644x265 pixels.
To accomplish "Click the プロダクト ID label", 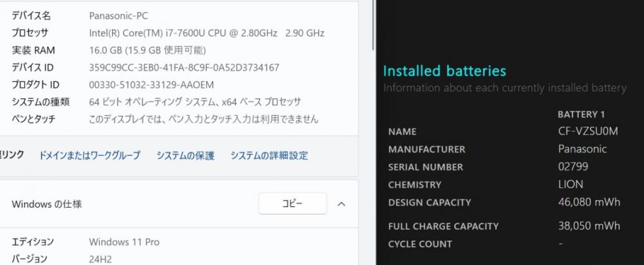I will (x=35, y=84).
